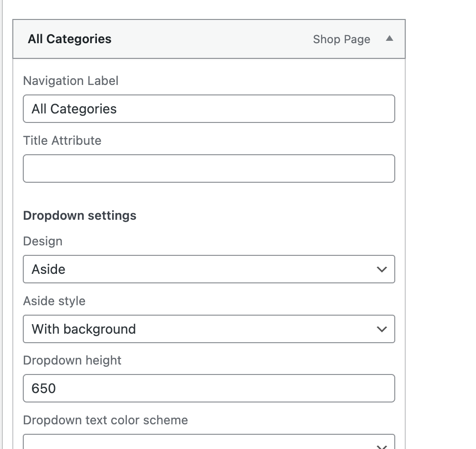The width and height of the screenshot is (476, 449).
Task: Click the Title Attribute caption
Action: coord(62,140)
